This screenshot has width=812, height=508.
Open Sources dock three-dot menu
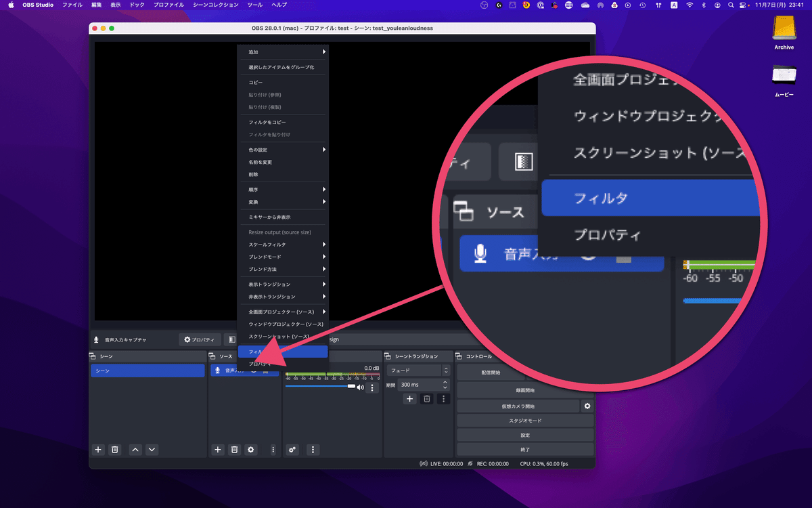click(x=273, y=449)
